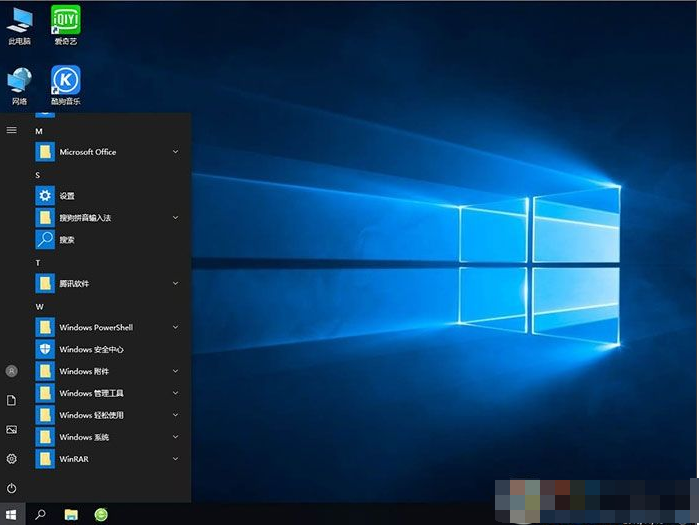
Task: Open Pictures icon in Start sidebar
Action: click(x=12, y=429)
